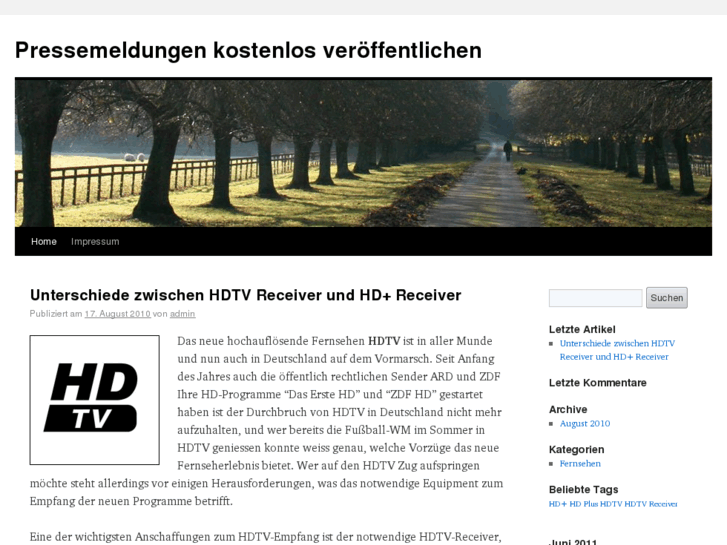Image resolution: width=727 pixels, height=545 pixels.
Task: Click the Beliebte Tags heading
Action: pos(583,489)
